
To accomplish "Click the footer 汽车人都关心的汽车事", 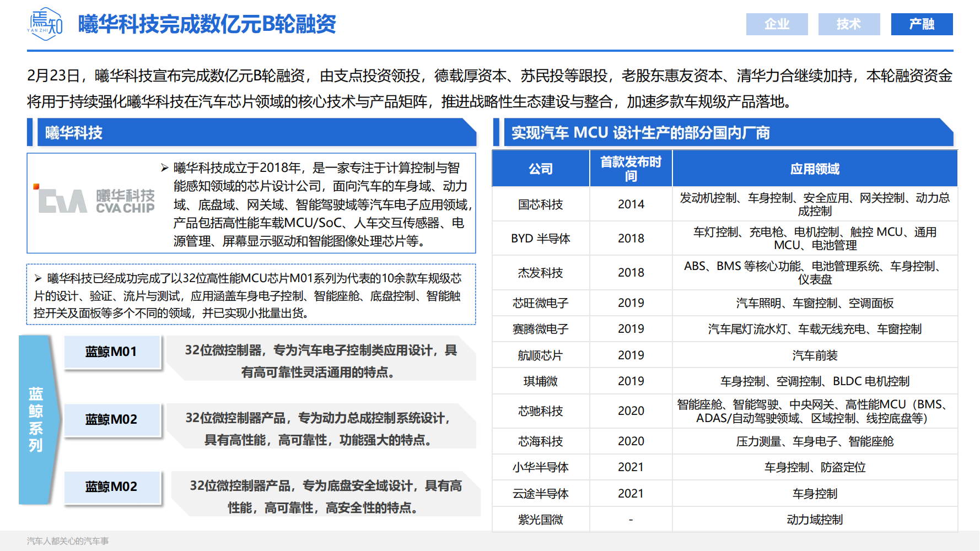I will pos(68,541).
